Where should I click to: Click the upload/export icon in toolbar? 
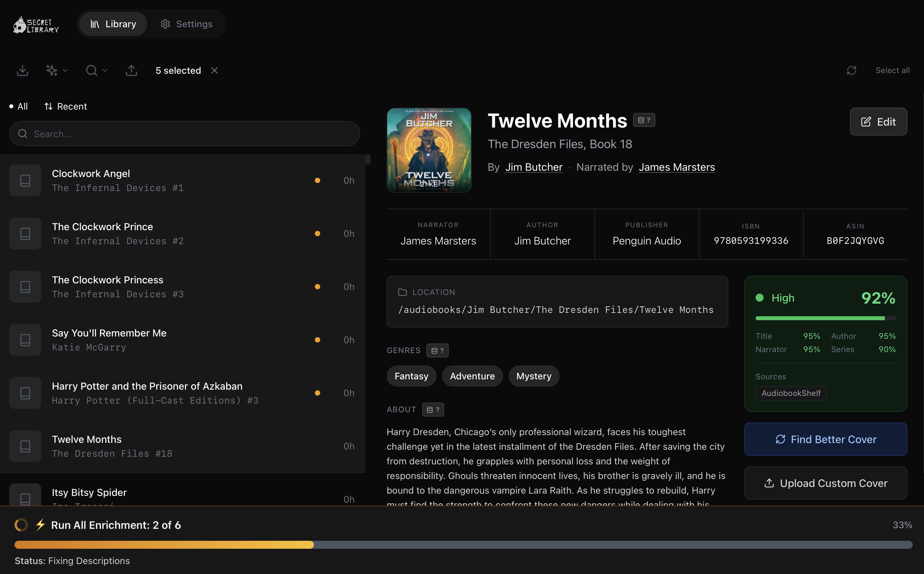[131, 70]
